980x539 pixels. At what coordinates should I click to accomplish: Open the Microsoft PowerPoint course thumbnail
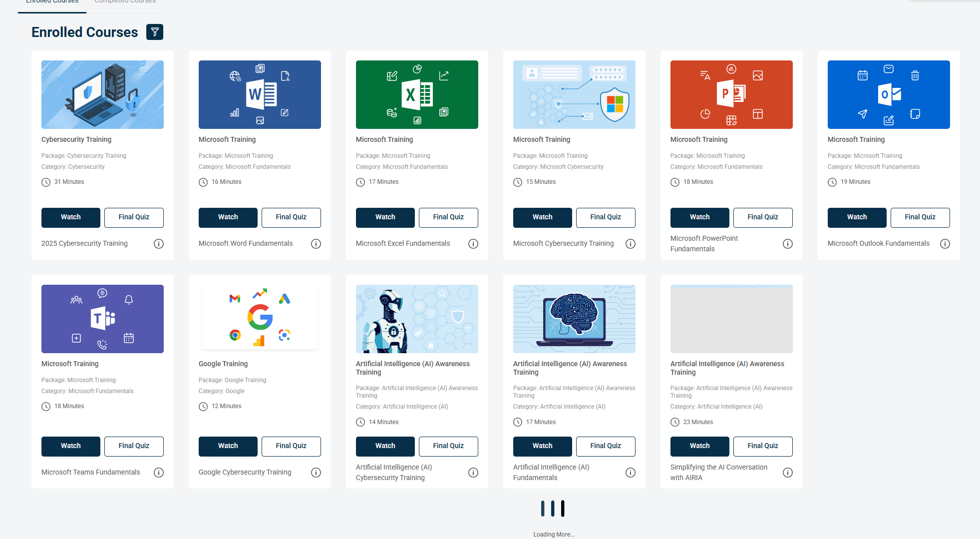coord(731,95)
